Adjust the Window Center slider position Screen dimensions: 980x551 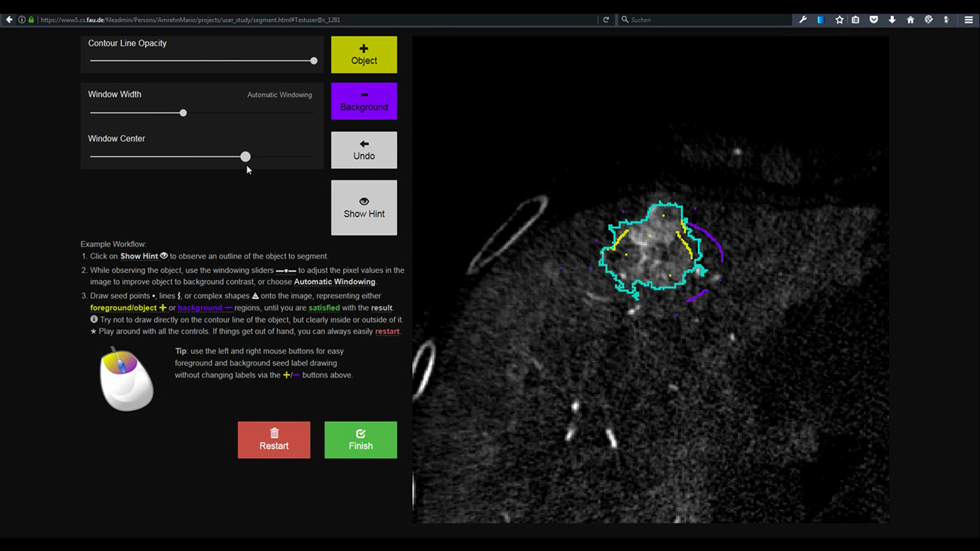tap(244, 157)
